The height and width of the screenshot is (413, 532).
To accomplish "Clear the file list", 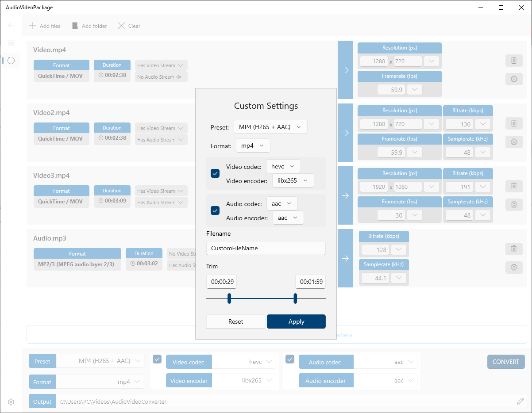I will [129, 26].
